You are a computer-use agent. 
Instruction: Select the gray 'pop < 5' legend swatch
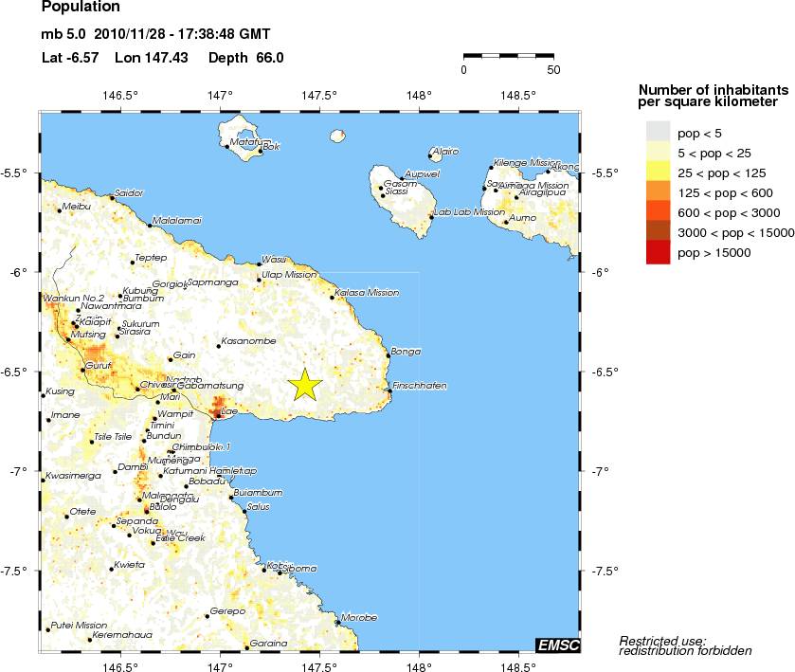[x=658, y=131]
